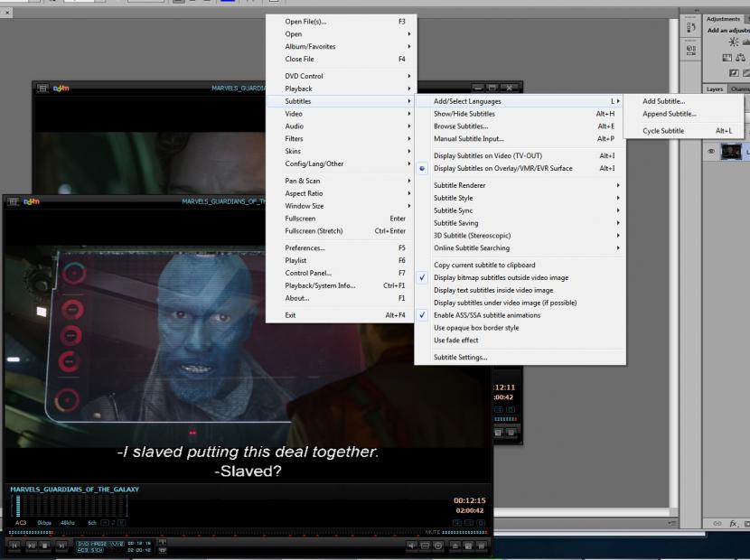
Task: Open Subtitle Settings...
Action: click(x=460, y=358)
